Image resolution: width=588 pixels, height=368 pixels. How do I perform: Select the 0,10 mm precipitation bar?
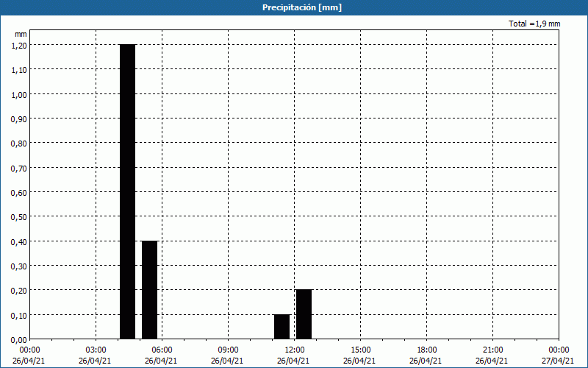coord(282,327)
